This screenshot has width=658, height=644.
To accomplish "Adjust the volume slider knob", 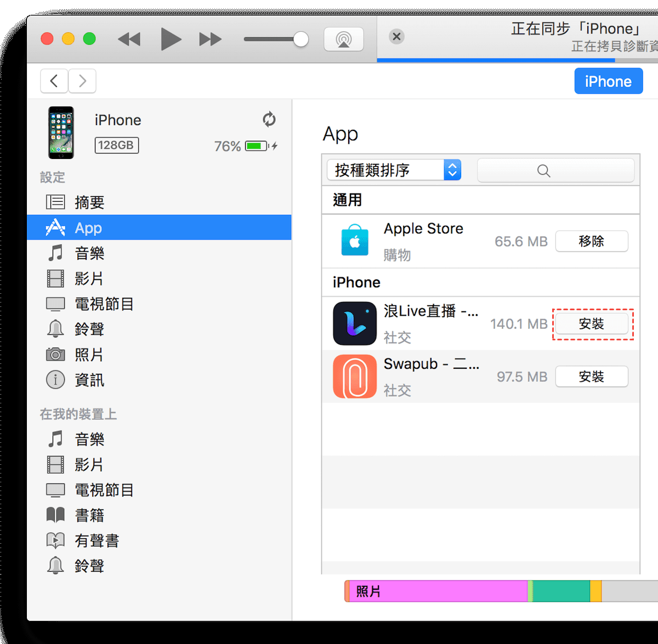I will tap(300, 39).
